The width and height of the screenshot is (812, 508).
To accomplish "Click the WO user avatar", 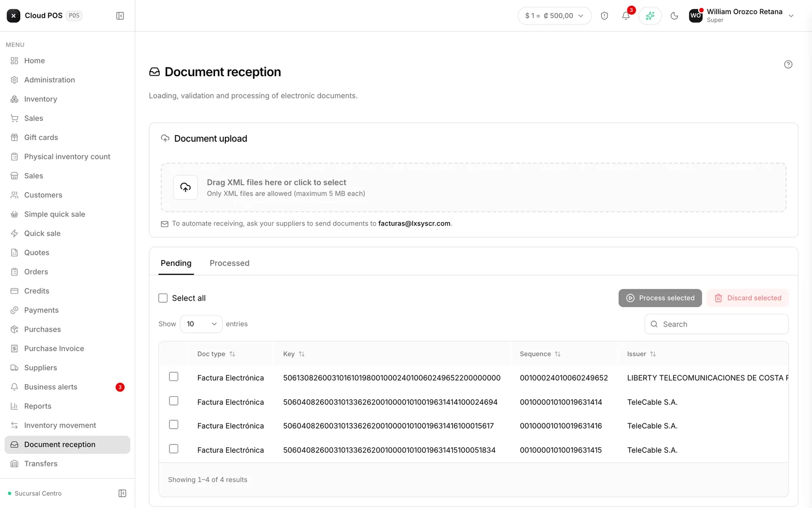I will click(x=696, y=16).
